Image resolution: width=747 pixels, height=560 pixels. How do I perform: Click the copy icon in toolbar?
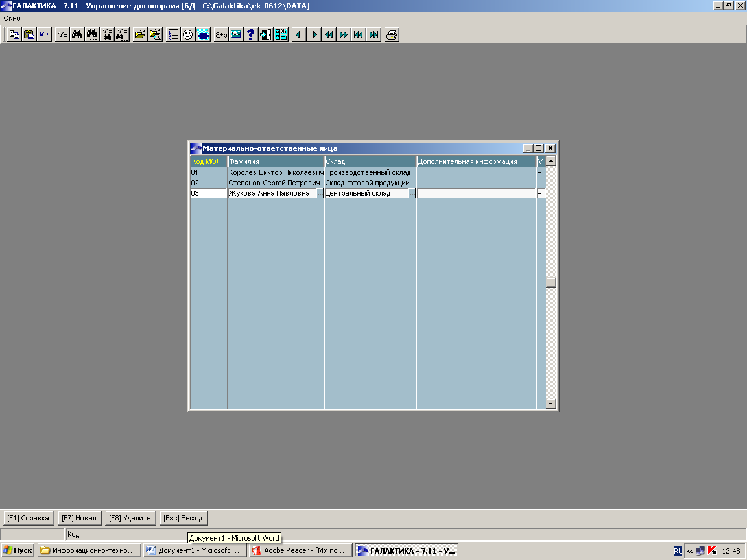(14, 35)
